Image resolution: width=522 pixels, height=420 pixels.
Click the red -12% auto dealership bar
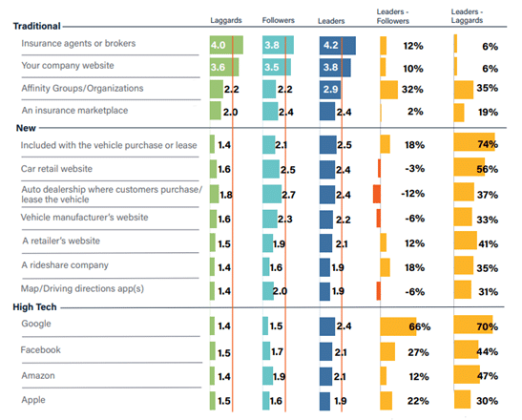click(x=377, y=194)
